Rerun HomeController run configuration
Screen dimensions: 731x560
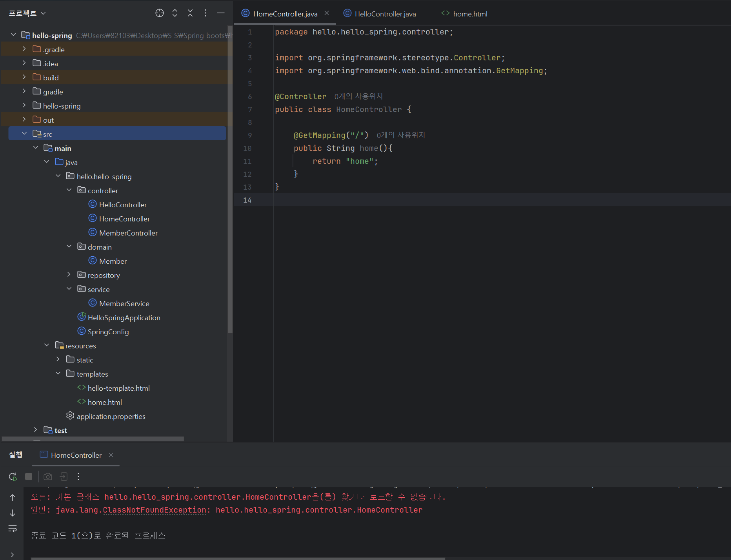click(x=13, y=477)
